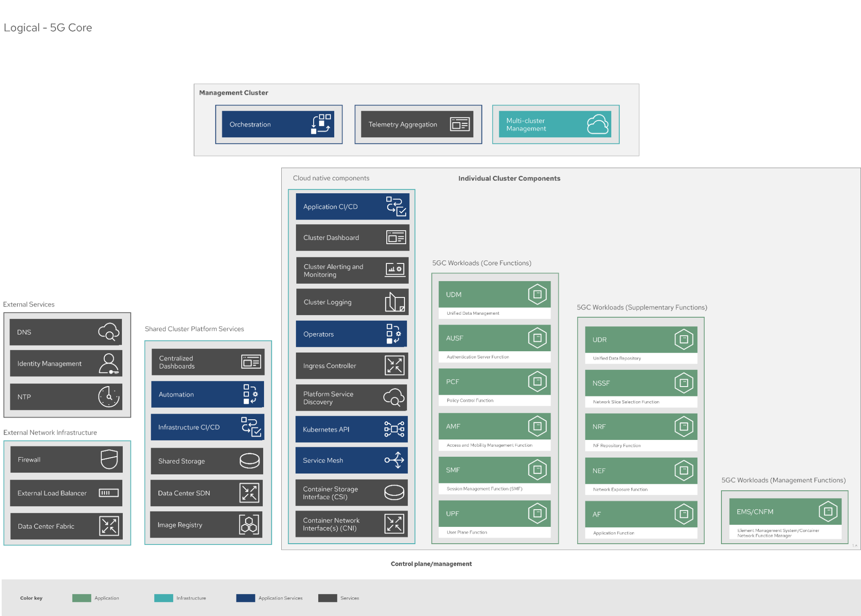Click the Orchestration workflow icon
Viewport: 861px width, 616px height.
point(321,124)
